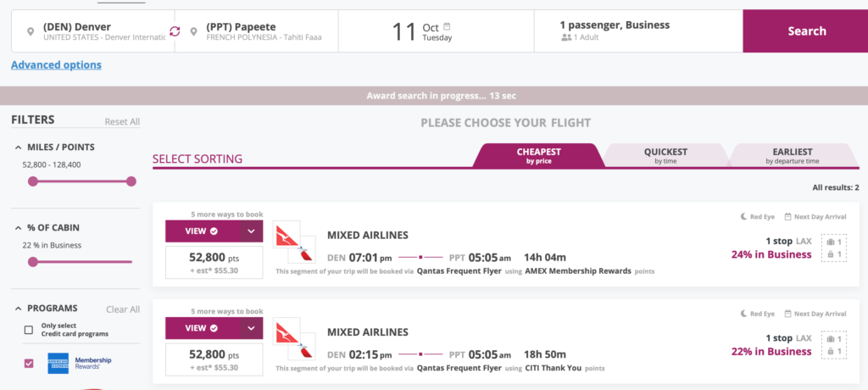Screen dimensions: 868x390
Task: Click the Papeete destination location pin icon
Action: pos(194,32)
